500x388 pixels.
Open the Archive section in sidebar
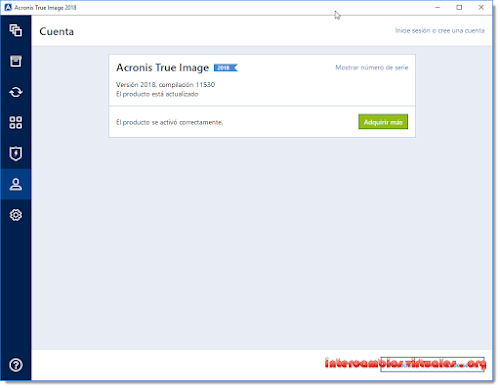(x=16, y=61)
